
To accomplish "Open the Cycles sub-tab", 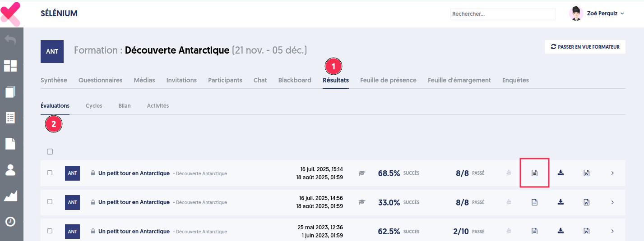I will pyautogui.click(x=94, y=106).
